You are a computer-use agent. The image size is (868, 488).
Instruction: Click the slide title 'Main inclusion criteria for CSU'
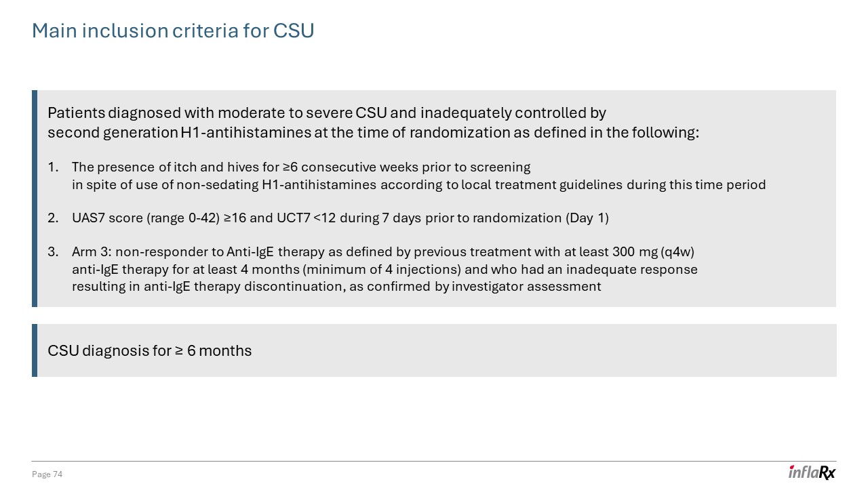coord(173,31)
